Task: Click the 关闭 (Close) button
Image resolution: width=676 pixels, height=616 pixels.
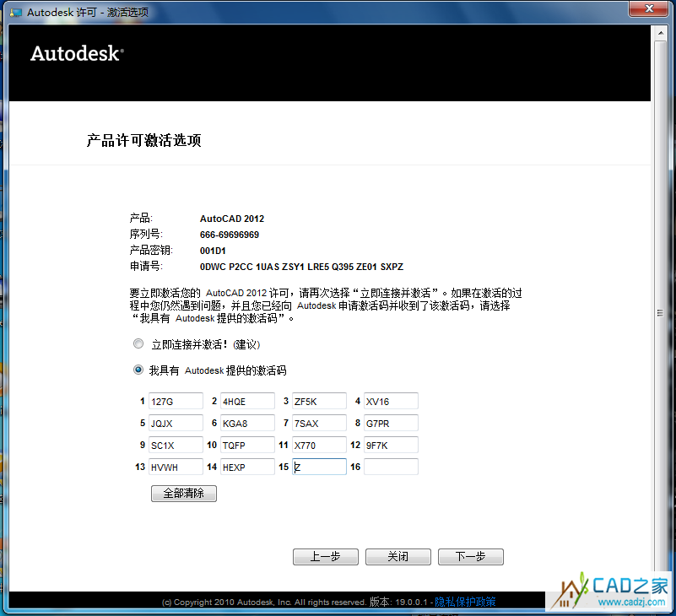Action: coord(398,557)
